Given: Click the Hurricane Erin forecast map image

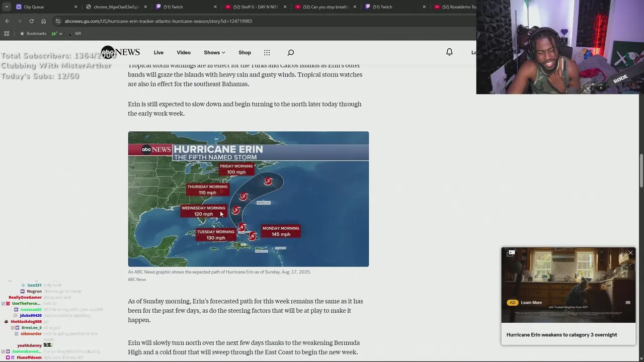Looking at the screenshot, I should tap(248, 199).
